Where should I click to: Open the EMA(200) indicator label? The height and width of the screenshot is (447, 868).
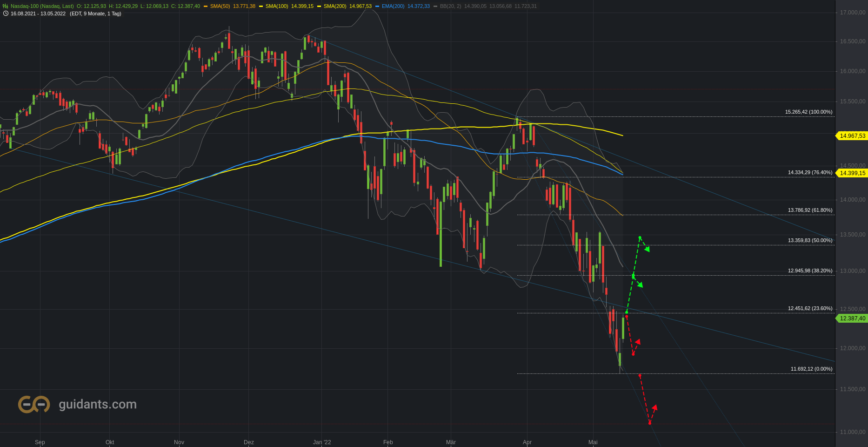pos(393,7)
